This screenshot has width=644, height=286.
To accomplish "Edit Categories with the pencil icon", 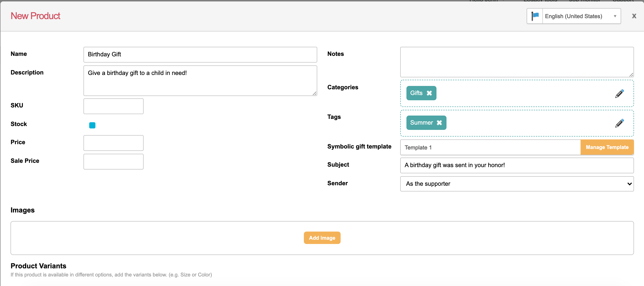I will point(619,94).
